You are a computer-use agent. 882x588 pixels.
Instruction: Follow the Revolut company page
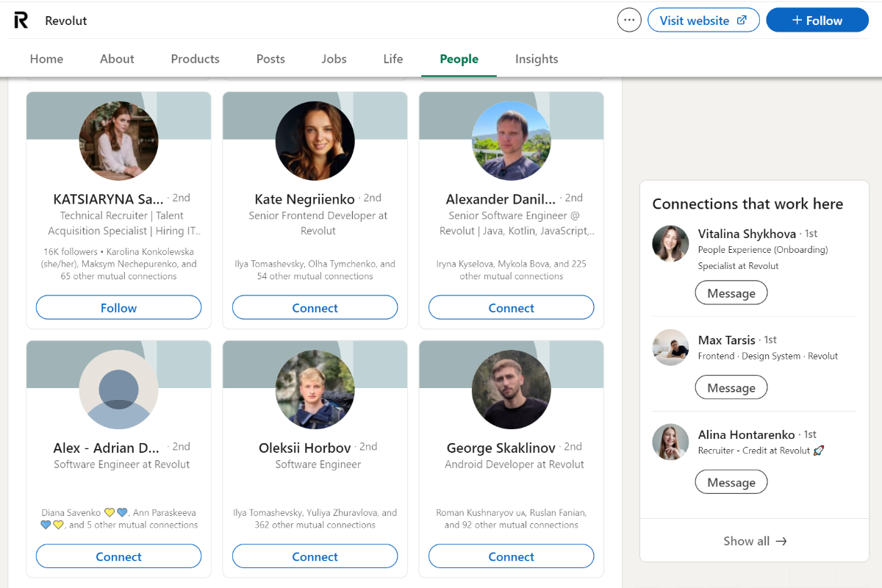[x=817, y=21]
